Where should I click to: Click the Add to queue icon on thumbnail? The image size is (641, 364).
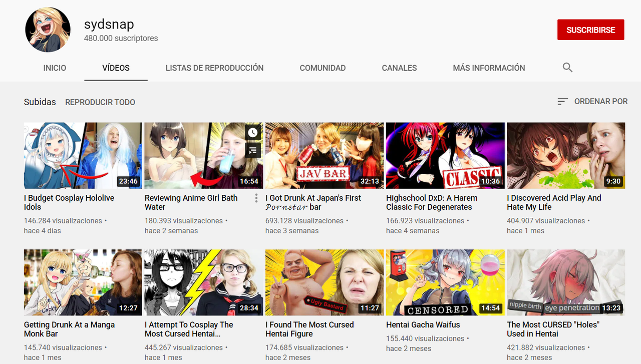point(253,150)
